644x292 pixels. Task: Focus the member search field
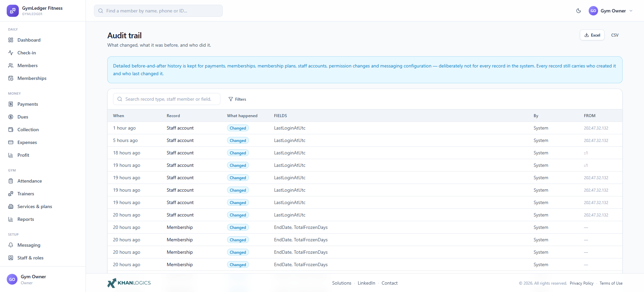158,11
